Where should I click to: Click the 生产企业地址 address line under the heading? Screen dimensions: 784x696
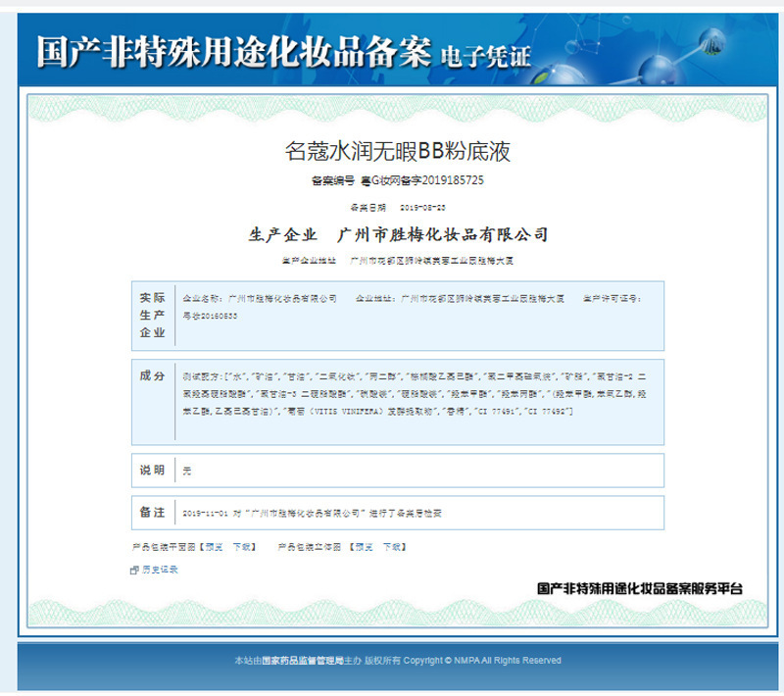pyautogui.click(x=398, y=261)
